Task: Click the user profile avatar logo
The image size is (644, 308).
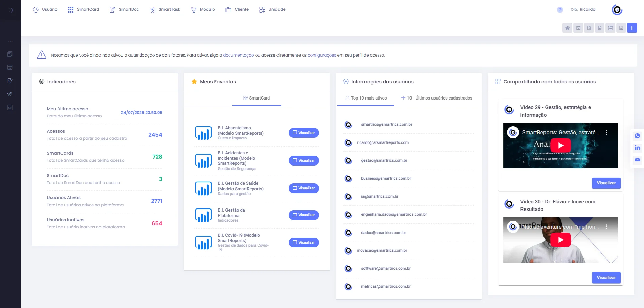Action: [617, 10]
